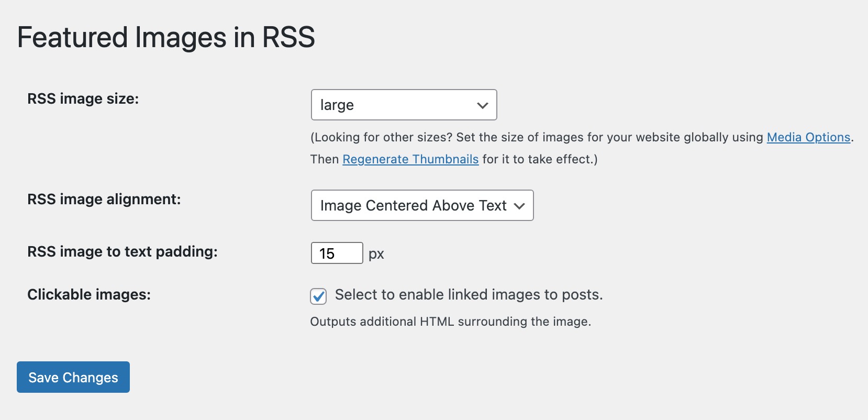Click the "Select to enable linked images" label
The image size is (868, 420).
pyautogui.click(x=469, y=295)
